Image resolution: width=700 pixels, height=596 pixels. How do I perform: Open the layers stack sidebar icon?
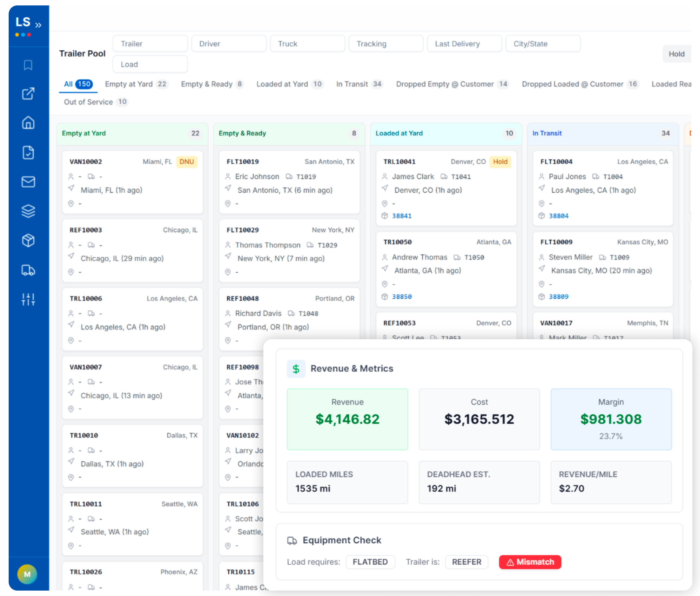point(28,211)
